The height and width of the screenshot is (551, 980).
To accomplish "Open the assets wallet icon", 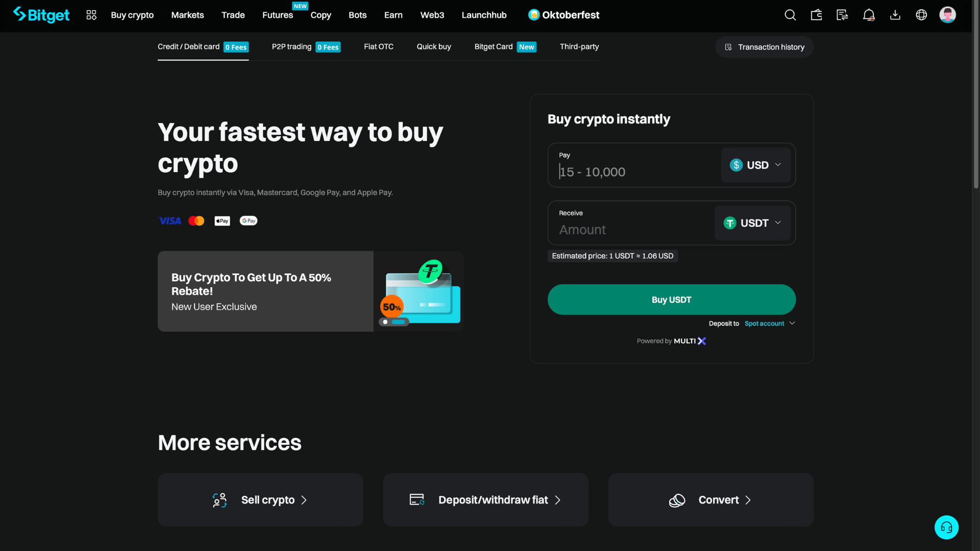I will (x=816, y=15).
